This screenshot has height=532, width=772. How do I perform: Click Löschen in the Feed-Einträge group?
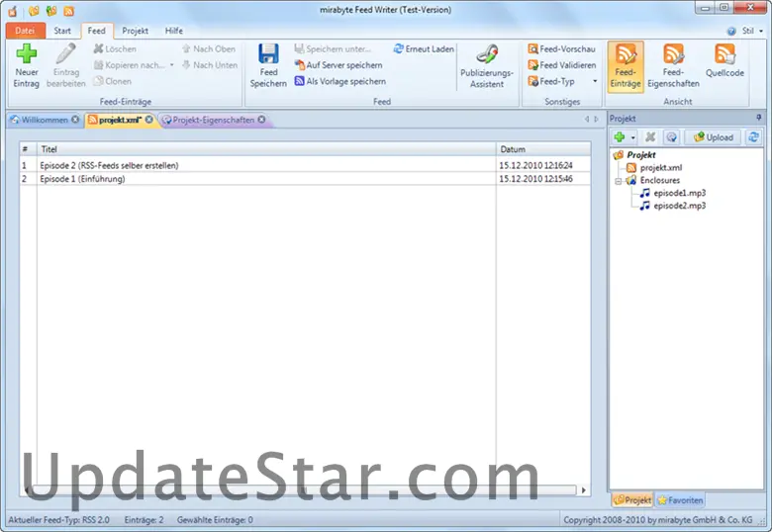[x=115, y=48]
